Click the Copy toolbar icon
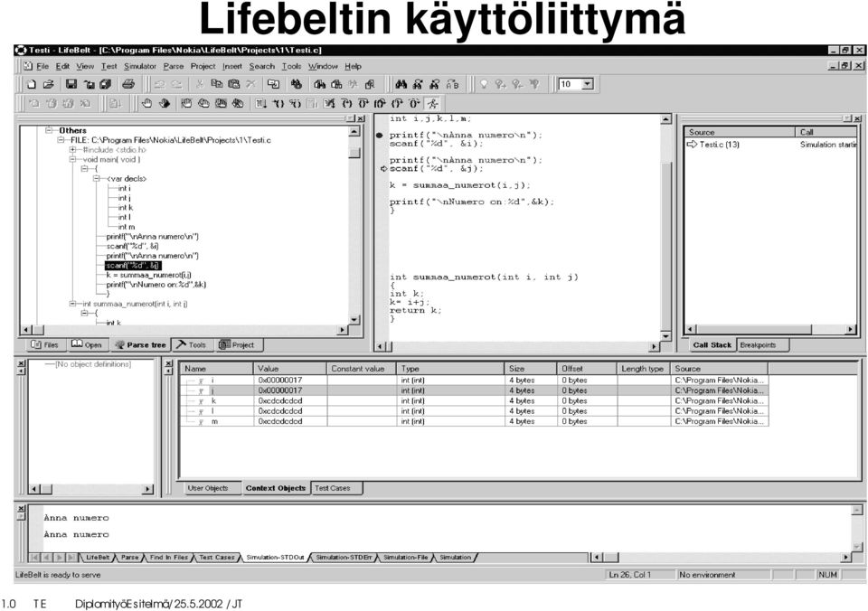This screenshot has height=611, width=868. tap(217, 84)
